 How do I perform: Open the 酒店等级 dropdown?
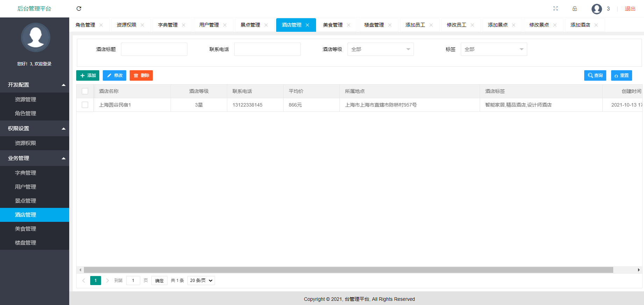[380, 49]
